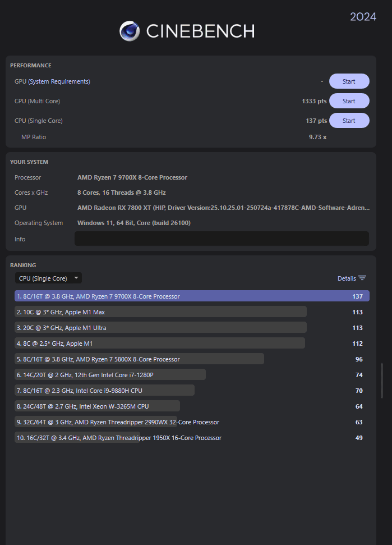Click the 9.73 x MP Ratio value
This screenshot has height=545, width=392.
coord(318,137)
